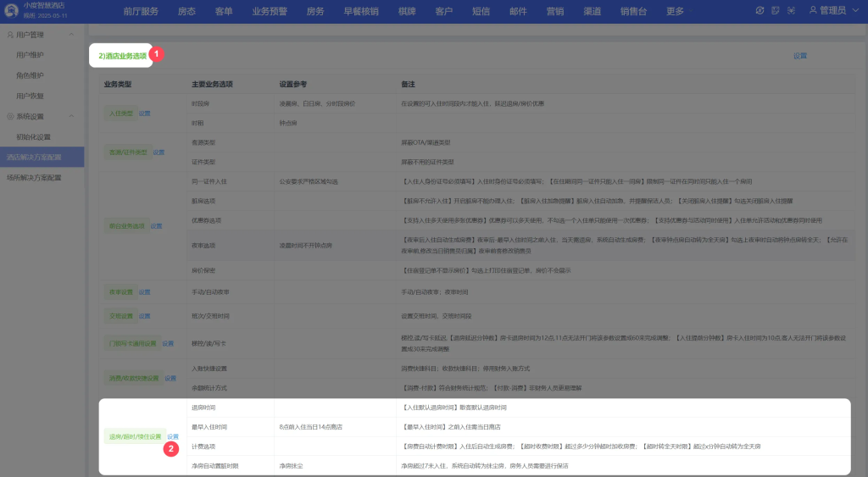Image resolution: width=868 pixels, height=477 pixels.
Task: Collapse the 用户管理 sidebar section
Action: [71, 35]
